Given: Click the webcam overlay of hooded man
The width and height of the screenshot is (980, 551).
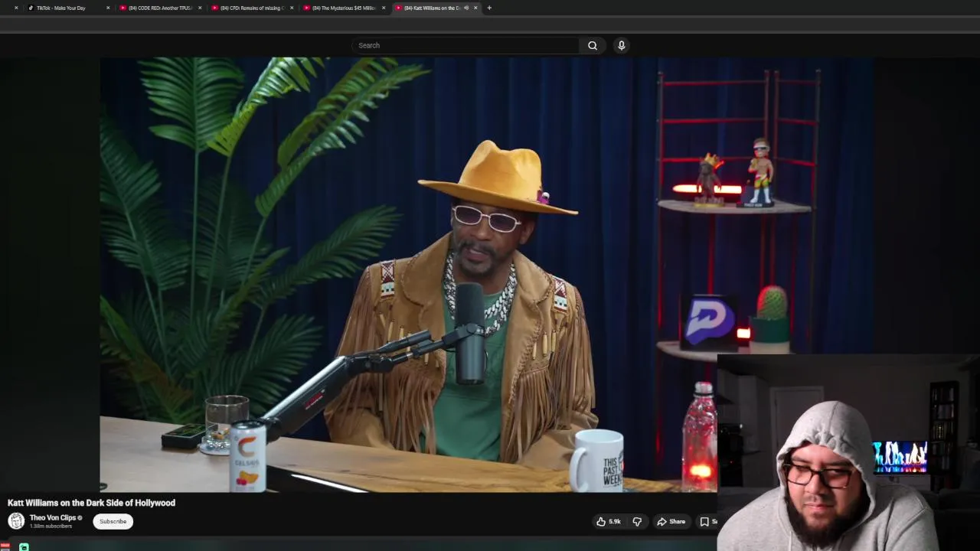Looking at the screenshot, I should (848, 452).
